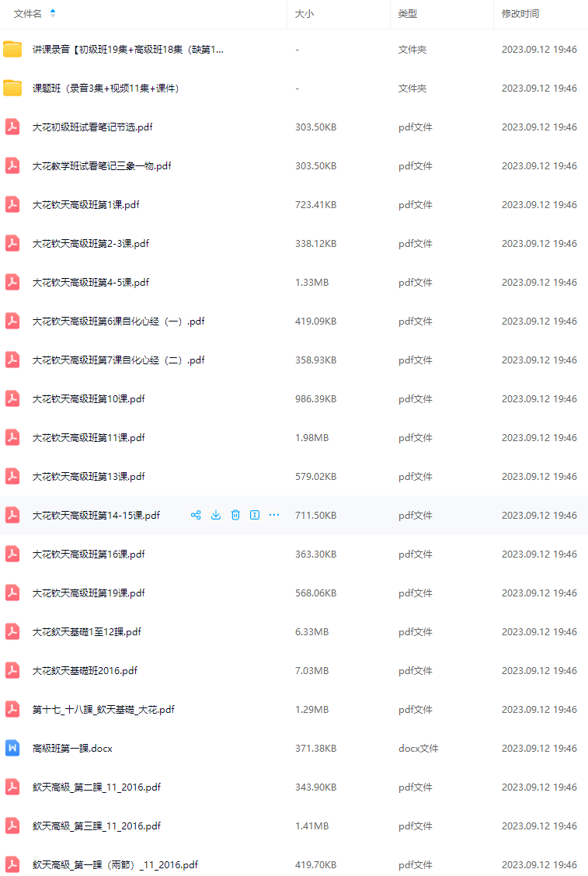
Task: Rename 大花钦天高级班第14-15课.pdf using rename icon
Action: click(255, 515)
